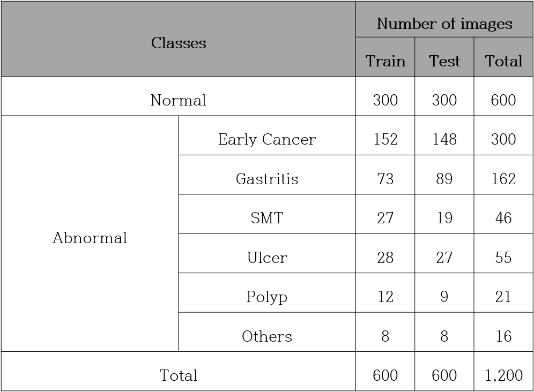Image resolution: width=534 pixels, height=392 pixels.
Task: Click the Classes header cell
Action: click(179, 39)
